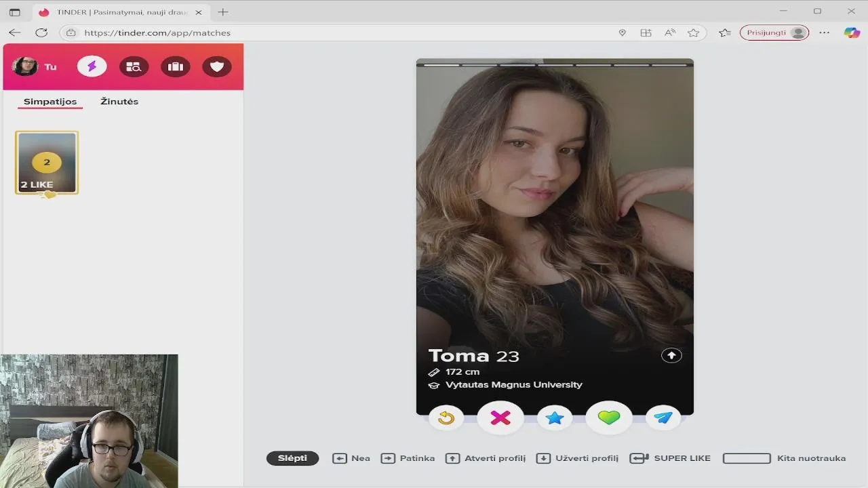Click the SUPER LIKE enter key hint

(670, 458)
